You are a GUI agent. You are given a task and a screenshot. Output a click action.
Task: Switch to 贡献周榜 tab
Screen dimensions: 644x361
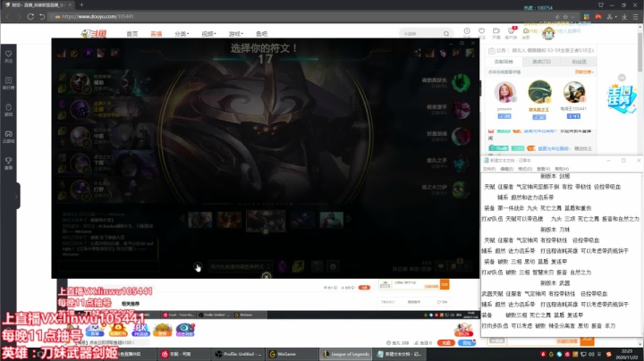504,62
